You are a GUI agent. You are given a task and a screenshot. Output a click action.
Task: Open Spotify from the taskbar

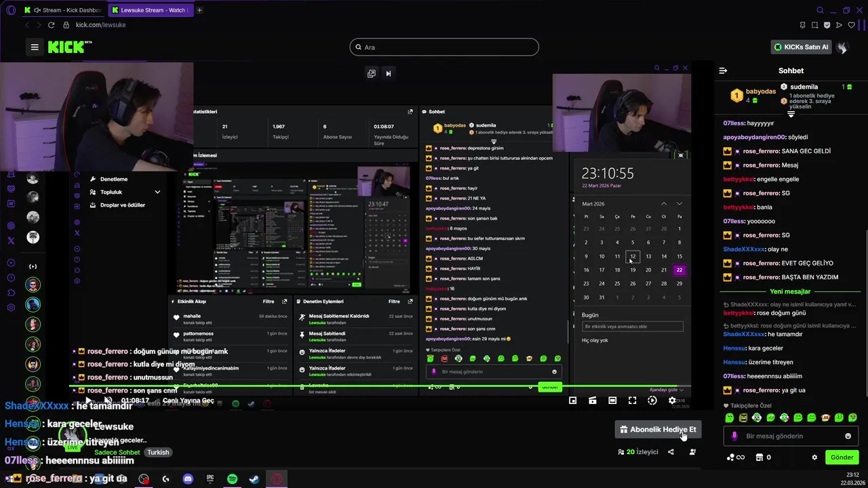pyautogui.click(x=233, y=479)
